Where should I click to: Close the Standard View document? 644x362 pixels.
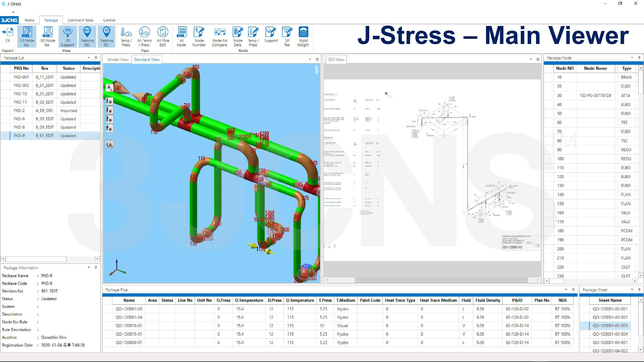point(317,59)
